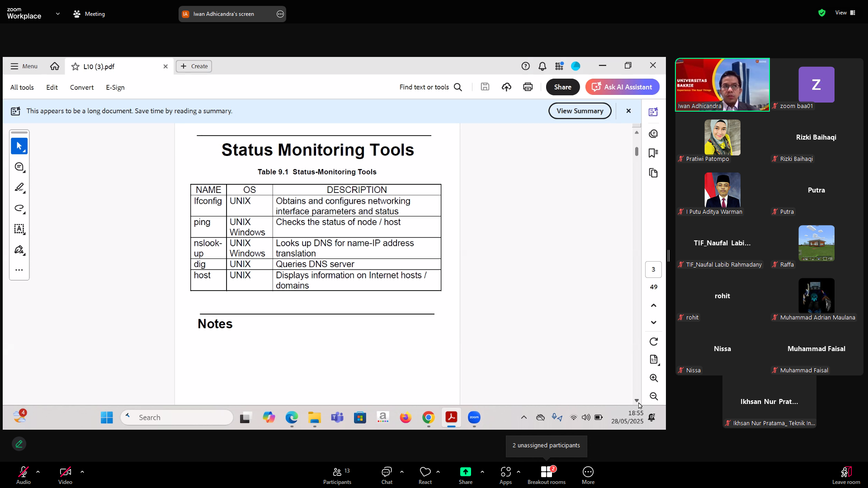Open Google Chrome from the taskbar
Screen dimensions: 868x488
(429, 418)
